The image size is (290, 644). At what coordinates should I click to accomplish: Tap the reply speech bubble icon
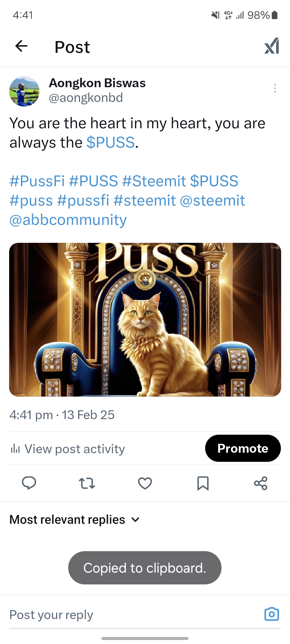coord(29,483)
